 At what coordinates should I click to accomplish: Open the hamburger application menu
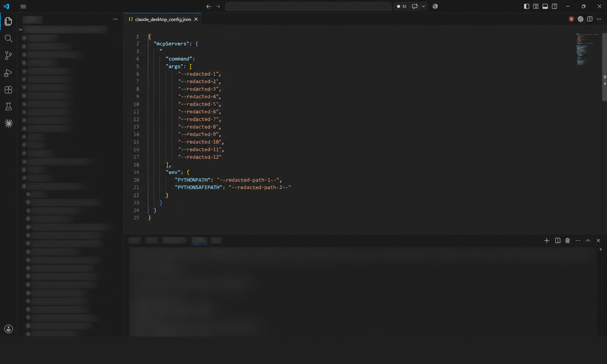(x=23, y=6)
